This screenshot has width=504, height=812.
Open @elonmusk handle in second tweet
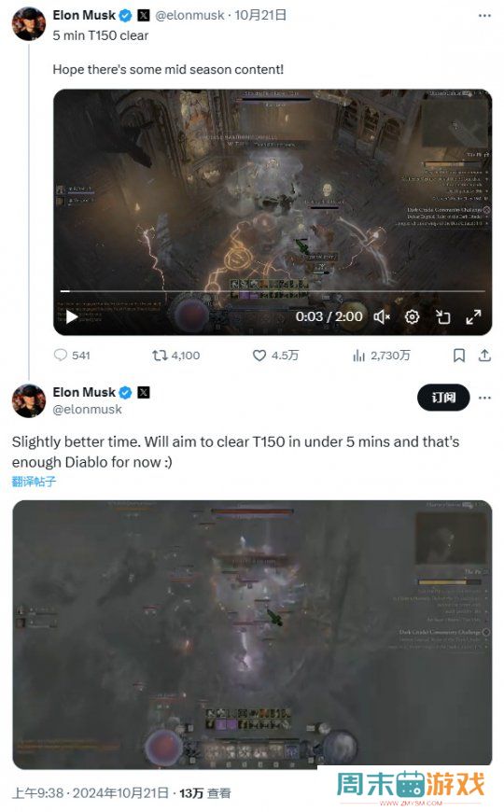click(x=87, y=409)
